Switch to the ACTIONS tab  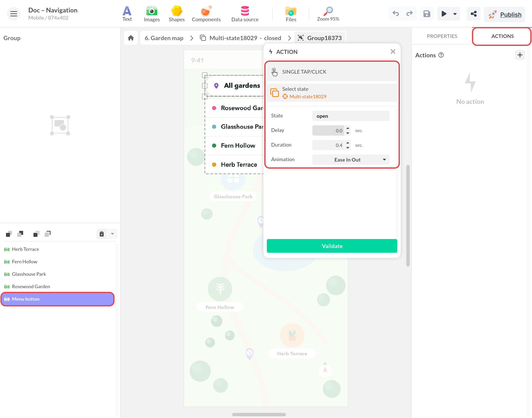tap(502, 36)
